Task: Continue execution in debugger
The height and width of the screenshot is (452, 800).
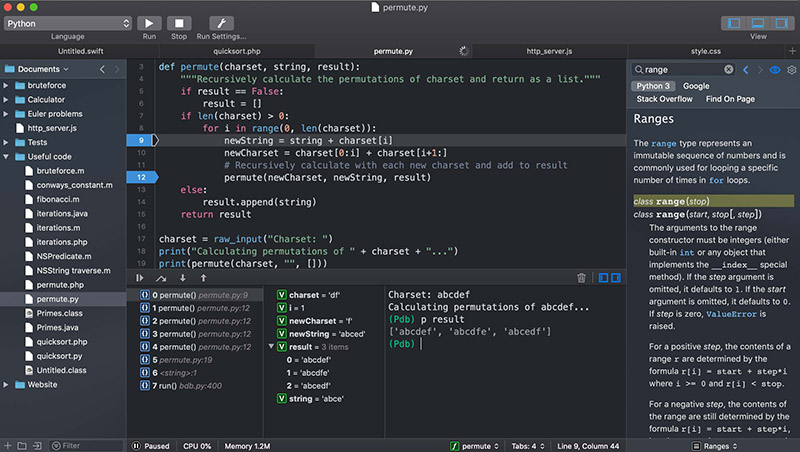Action: [x=139, y=278]
